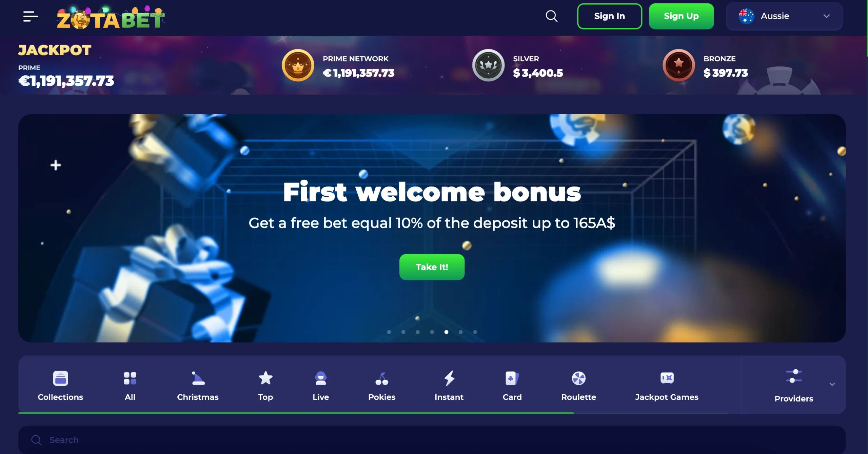Click the Bronze jackpot star coin

(x=679, y=65)
